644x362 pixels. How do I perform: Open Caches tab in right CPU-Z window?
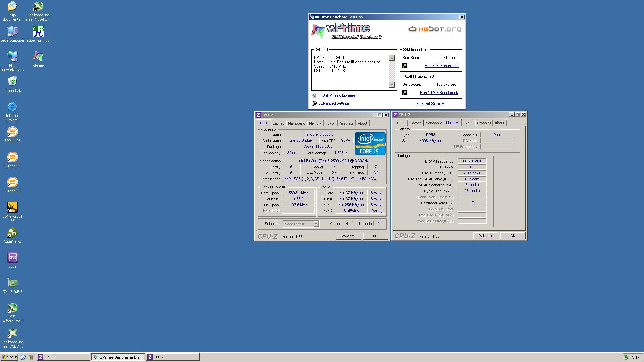pyautogui.click(x=415, y=123)
